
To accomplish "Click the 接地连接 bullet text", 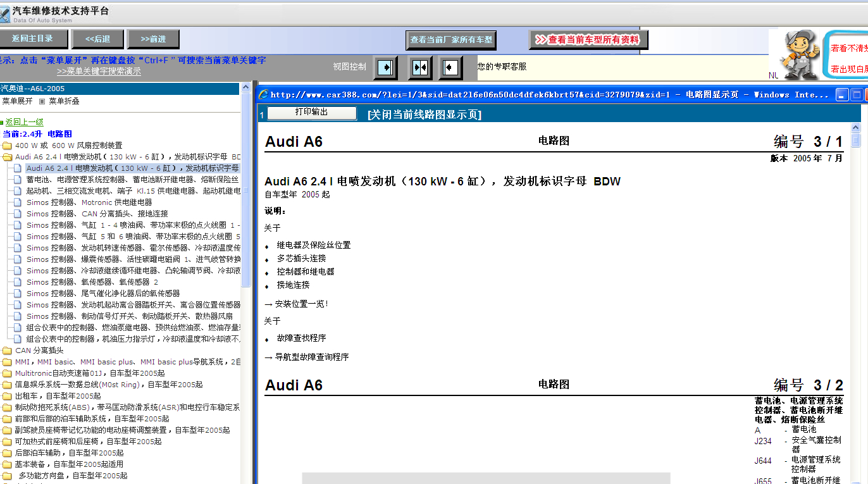I will pos(294,285).
